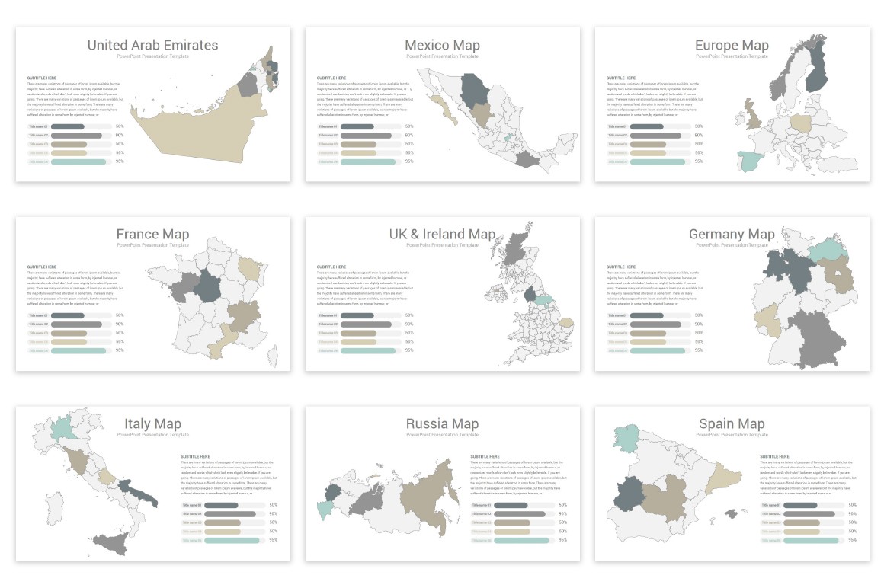Select the France Map slide thumbnail
This screenshot has width=884, height=588.
click(153, 293)
